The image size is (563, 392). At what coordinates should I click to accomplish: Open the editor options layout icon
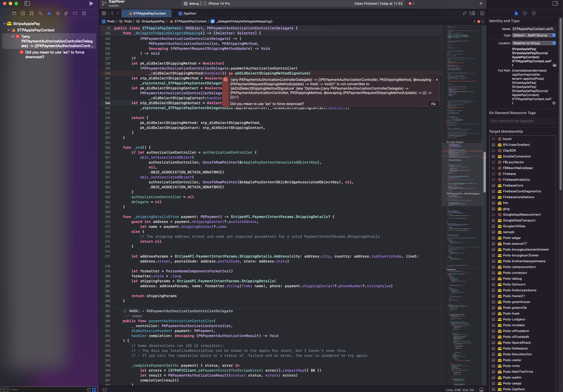click(472, 13)
